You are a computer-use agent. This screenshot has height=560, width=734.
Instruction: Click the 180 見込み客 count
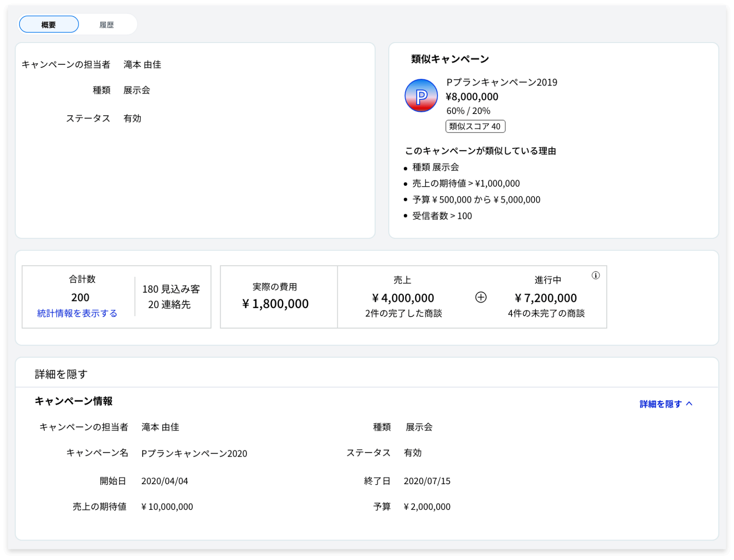coord(171,289)
